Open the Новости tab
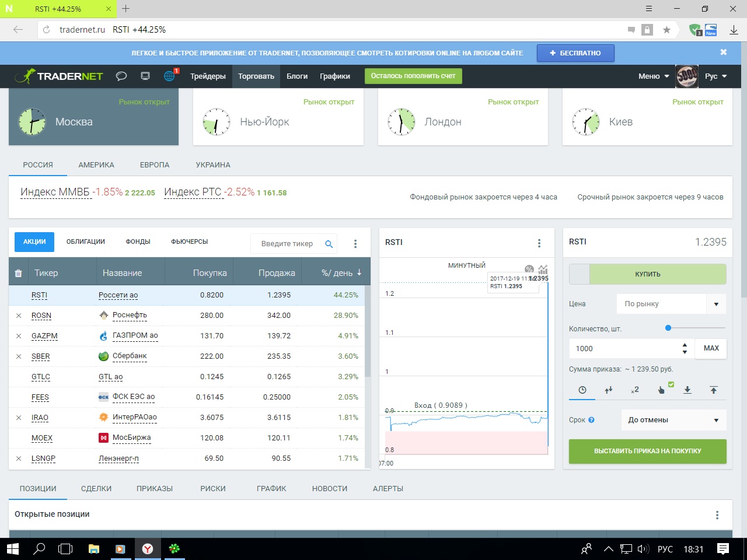Screen dimensions: 747x560 [330, 489]
